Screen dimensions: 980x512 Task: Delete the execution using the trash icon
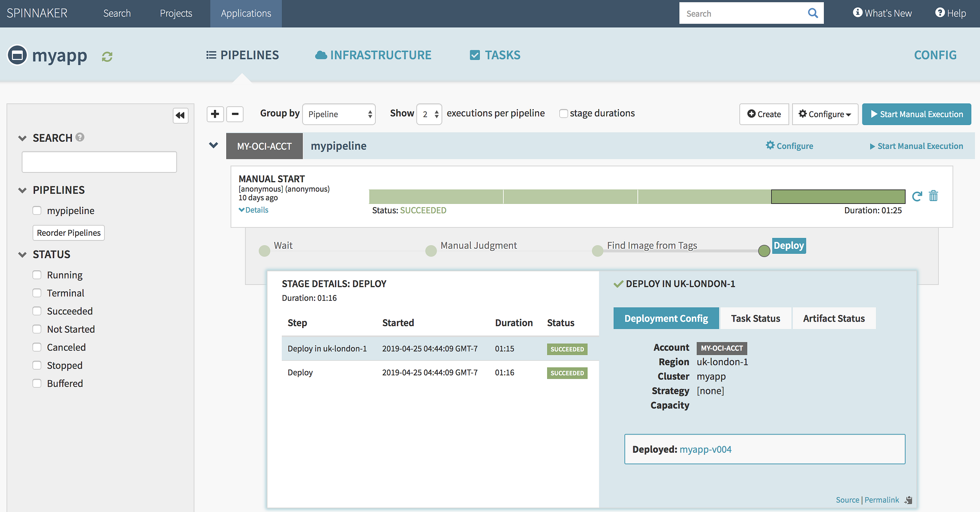point(933,196)
